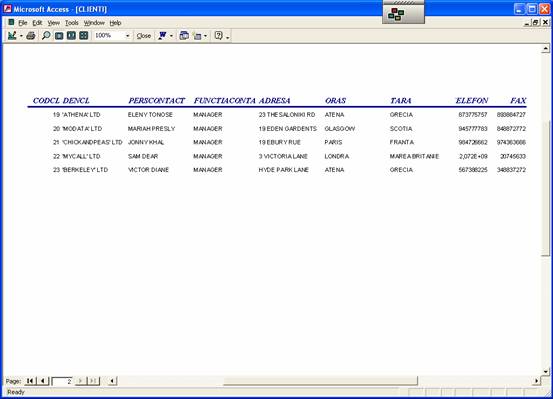Viewport: 553px width, 399px height.
Task: Close the inner CLIENTI report window
Action: pyautogui.click(x=545, y=23)
